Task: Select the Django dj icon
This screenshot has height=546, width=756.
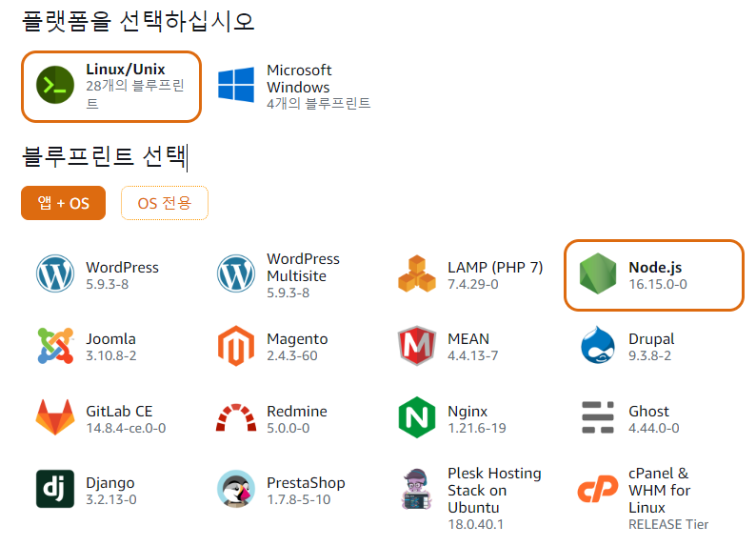Action: tap(55, 489)
